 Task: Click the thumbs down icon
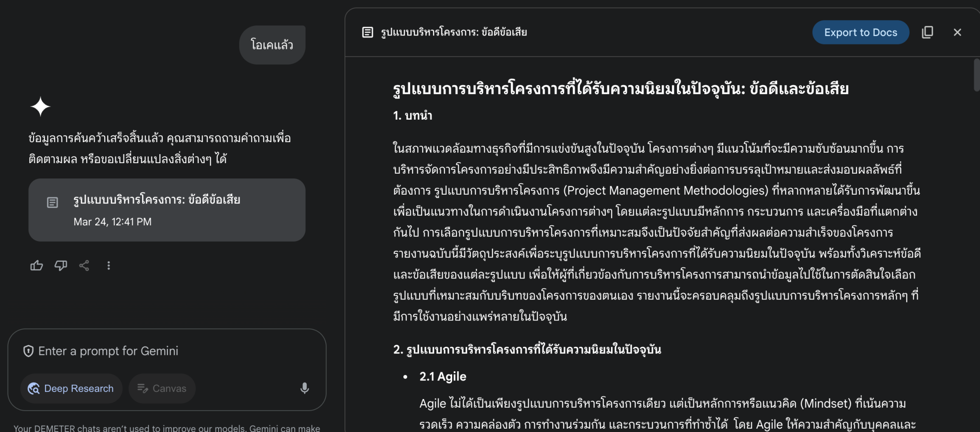pyautogui.click(x=61, y=266)
